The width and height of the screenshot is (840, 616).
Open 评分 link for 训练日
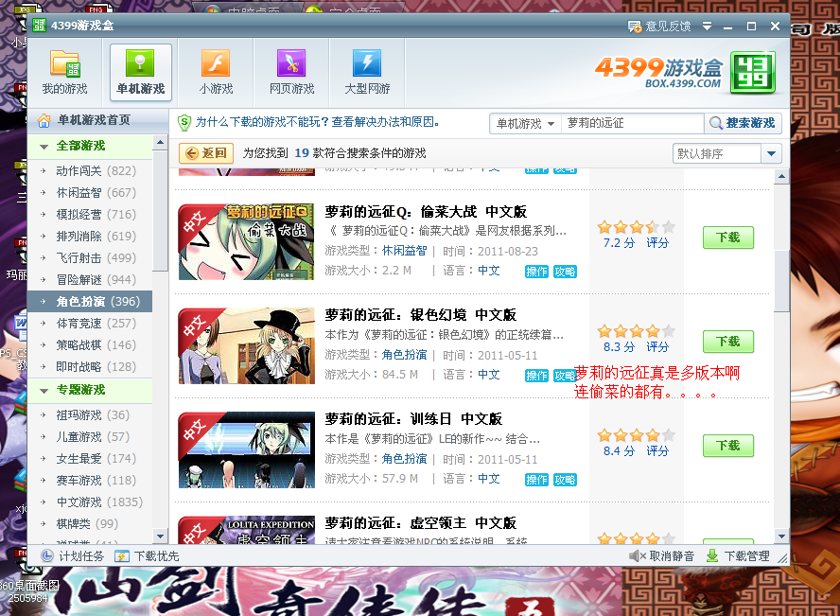[657, 451]
